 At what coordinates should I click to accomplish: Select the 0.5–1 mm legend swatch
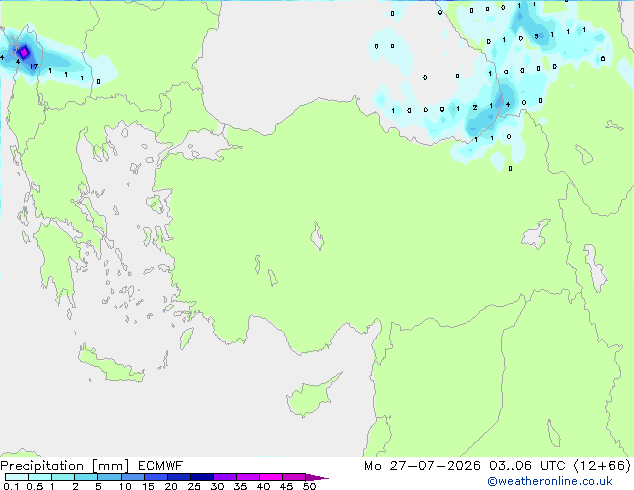(x=40, y=477)
